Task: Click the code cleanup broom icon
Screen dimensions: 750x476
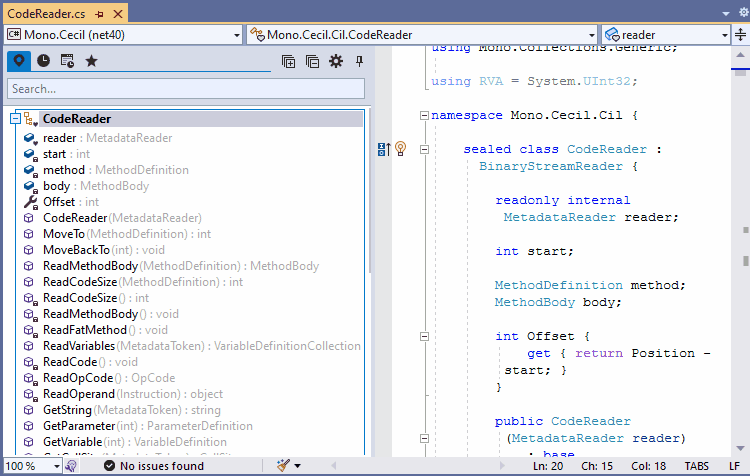Action: click(283, 466)
